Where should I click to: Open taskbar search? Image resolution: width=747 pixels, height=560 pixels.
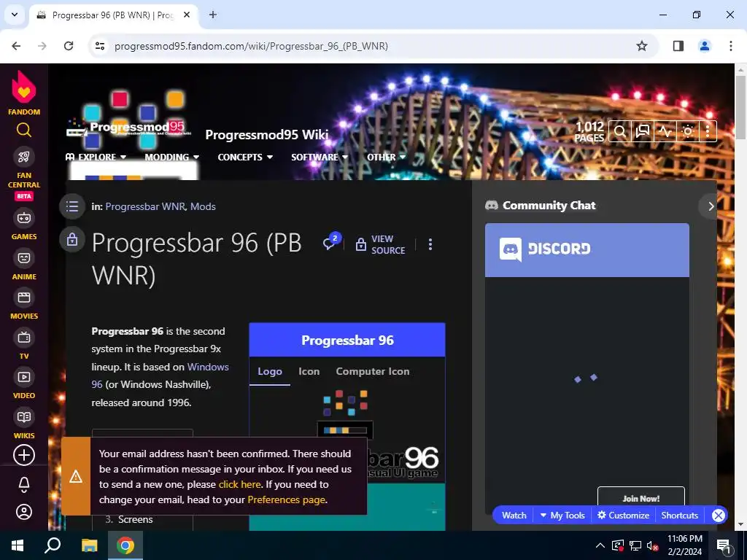[53, 545]
